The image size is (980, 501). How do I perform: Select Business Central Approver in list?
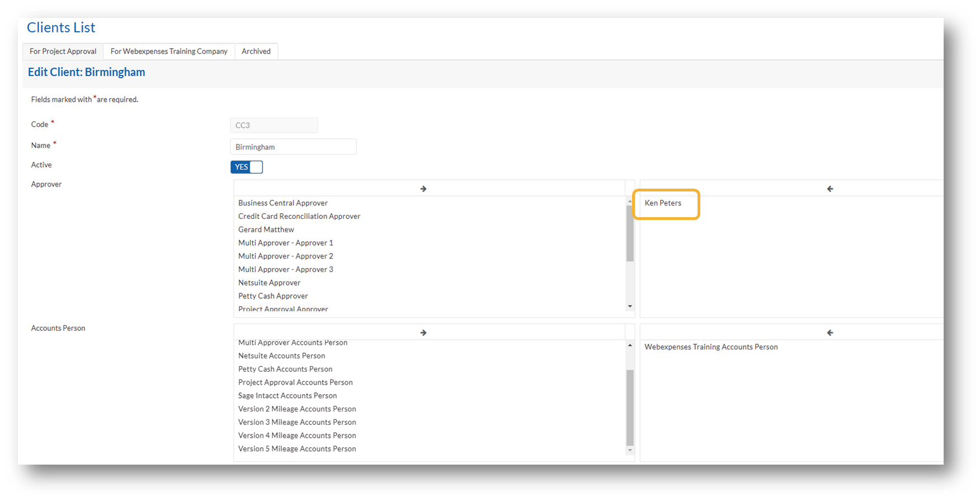(283, 203)
